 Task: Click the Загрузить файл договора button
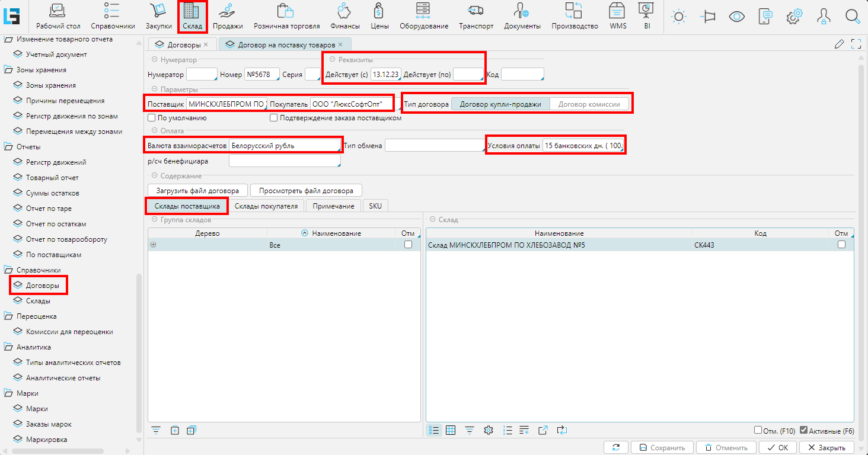click(x=197, y=191)
